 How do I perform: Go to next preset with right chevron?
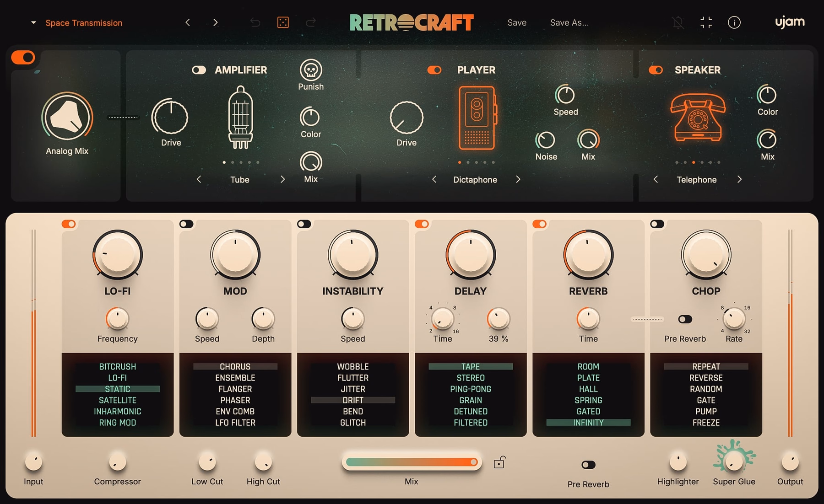pyautogui.click(x=215, y=22)
